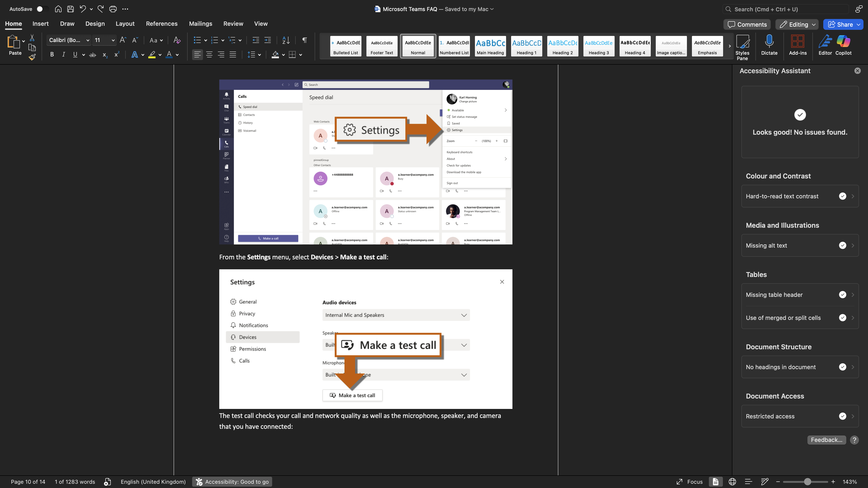The width and height of the screenshot is (868, 488).
Task: Open Copilot
Action: pyautogui.click(x=843, y=45)
